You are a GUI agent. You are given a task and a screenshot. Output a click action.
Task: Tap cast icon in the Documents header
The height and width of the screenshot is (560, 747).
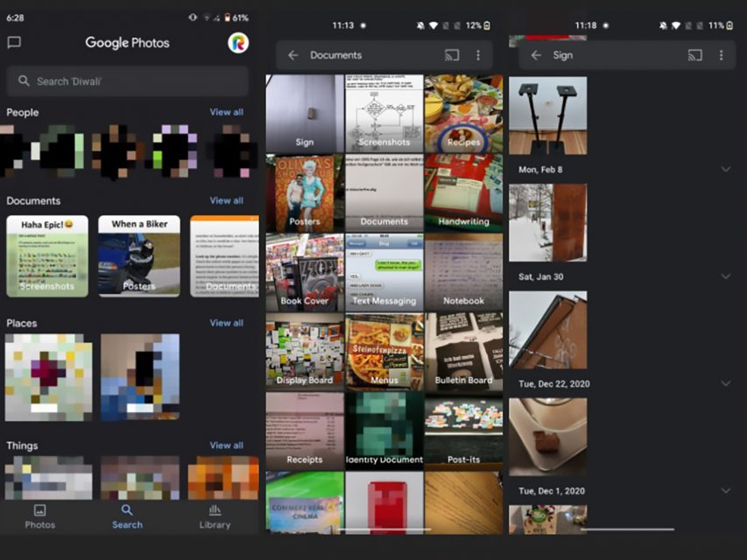[x=452, y=55]
